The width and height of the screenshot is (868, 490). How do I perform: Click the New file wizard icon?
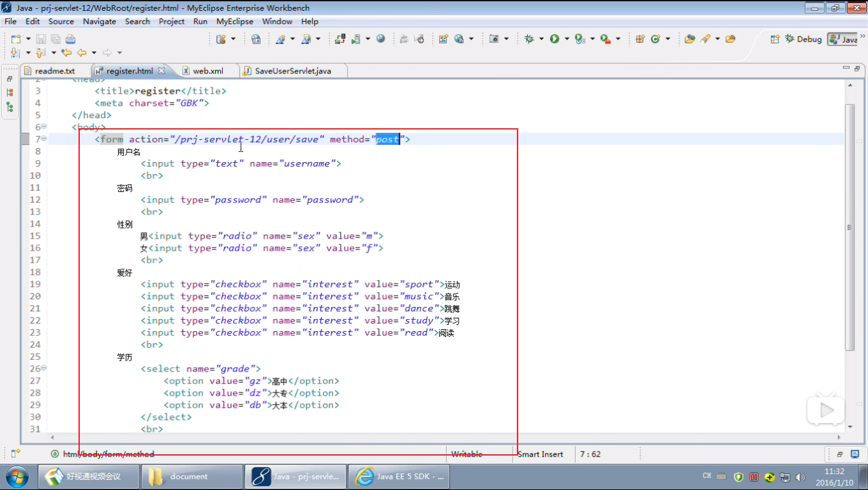click(15, 39)
